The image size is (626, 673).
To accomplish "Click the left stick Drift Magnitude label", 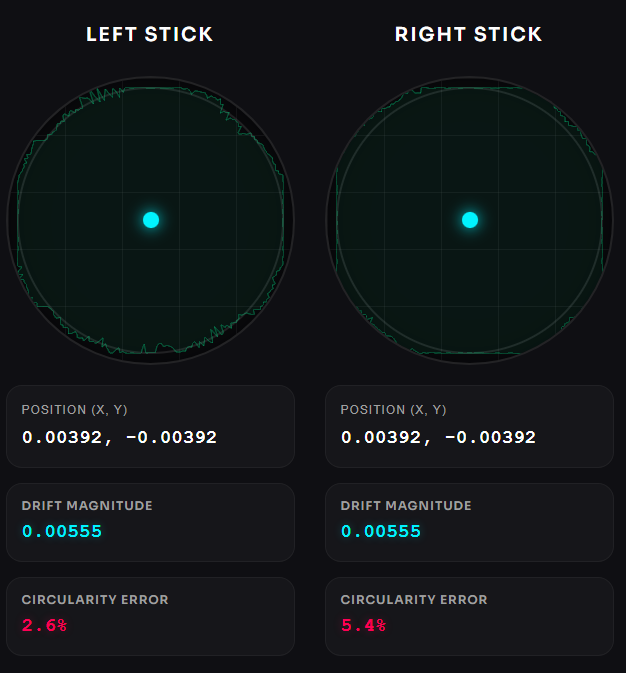I will click(87, 506).
